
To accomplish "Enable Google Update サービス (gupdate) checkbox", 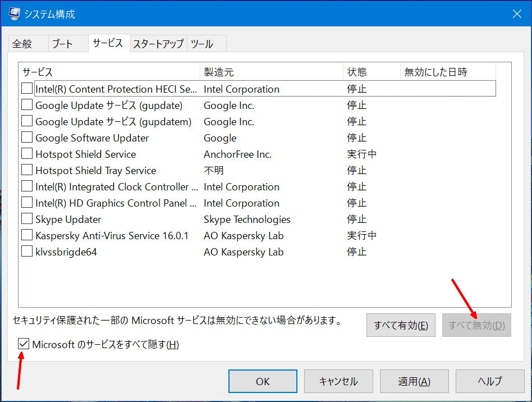I will pyautogui.click(x=27, y=104).
